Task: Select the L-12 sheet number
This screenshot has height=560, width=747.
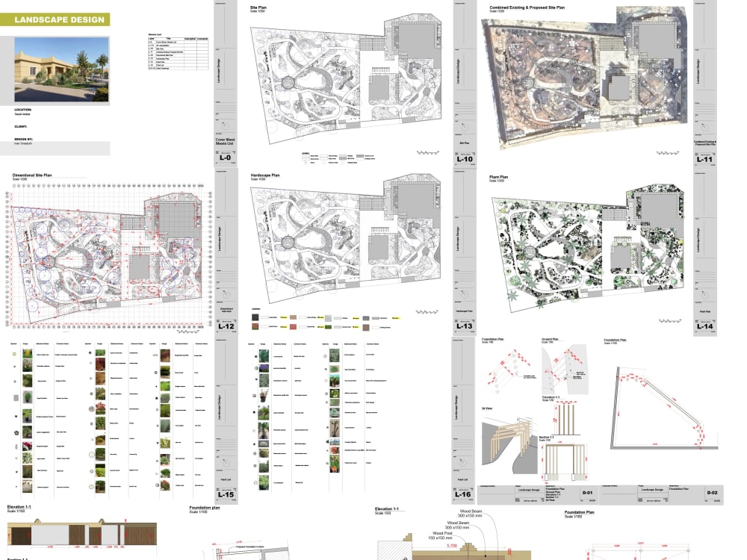Action: tap(226, 326)
